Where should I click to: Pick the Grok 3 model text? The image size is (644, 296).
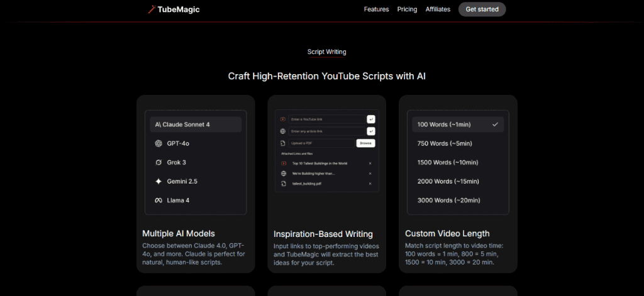tap(176, 163)
